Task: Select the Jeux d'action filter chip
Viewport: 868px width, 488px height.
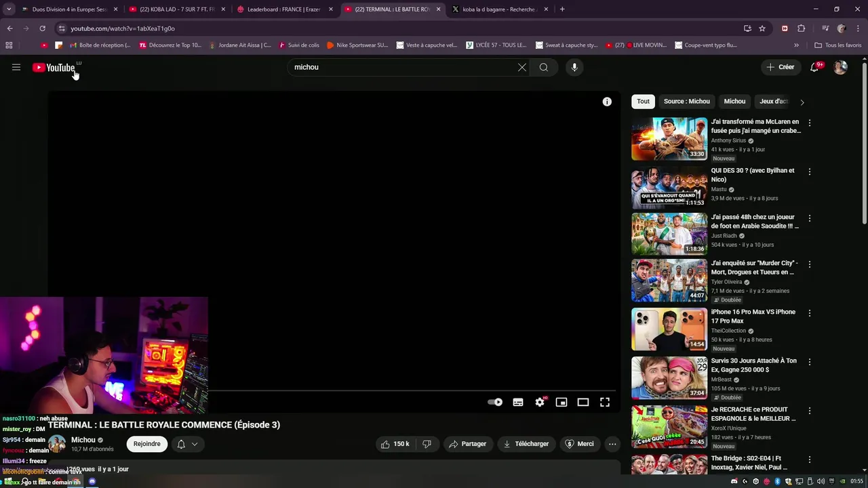Action: [x=774, y=102]
